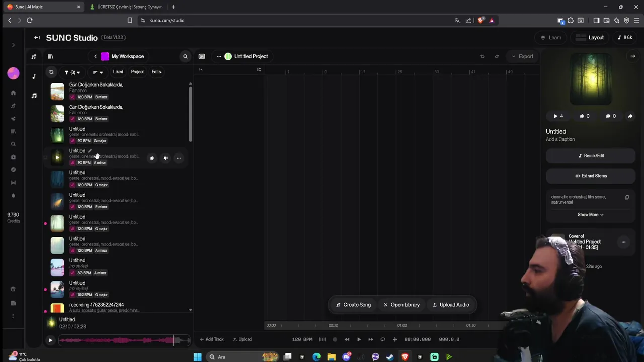Redo the action in the project toolbar
This screenshot has height=362, width=644.
pyautogui.click(x=497, y=57)
